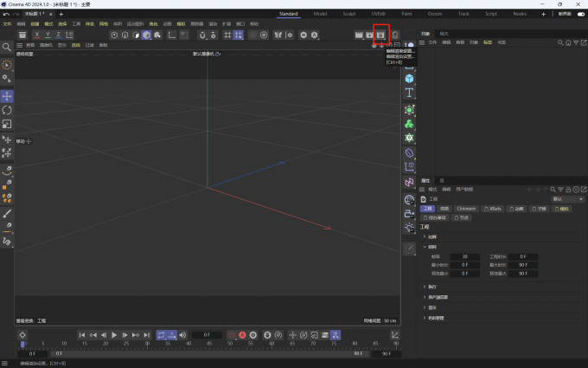
Task: Click Render View clapperboard icon
Action: [x=359, y=35]
